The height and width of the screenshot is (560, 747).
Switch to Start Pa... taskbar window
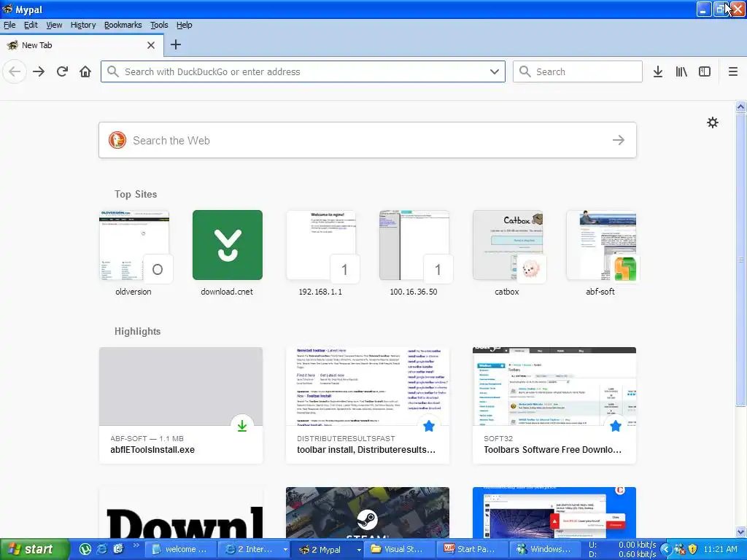pyautogui.click(x=473, y=550)
